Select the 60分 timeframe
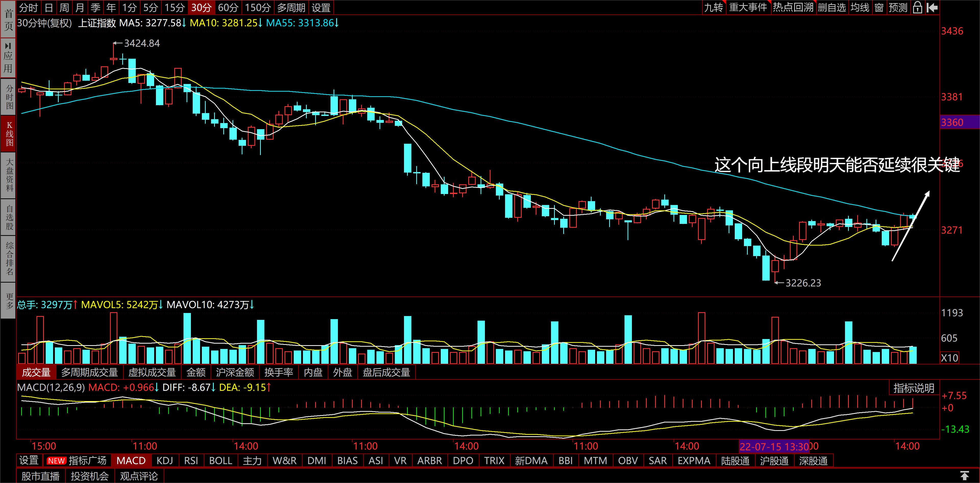 coord(228,7)
